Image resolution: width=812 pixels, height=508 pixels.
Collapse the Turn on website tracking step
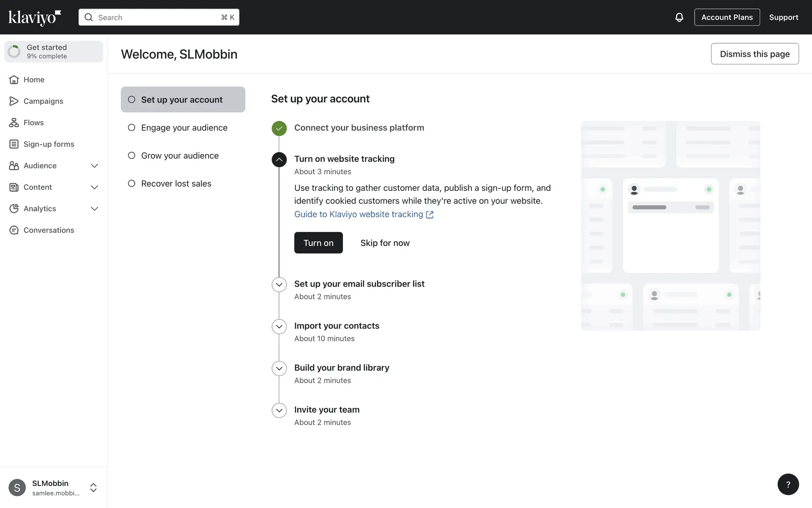click(x=279, y=160)
